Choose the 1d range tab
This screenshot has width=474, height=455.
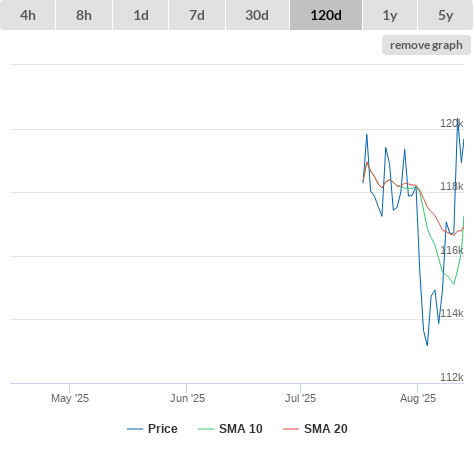click(141, 15)
